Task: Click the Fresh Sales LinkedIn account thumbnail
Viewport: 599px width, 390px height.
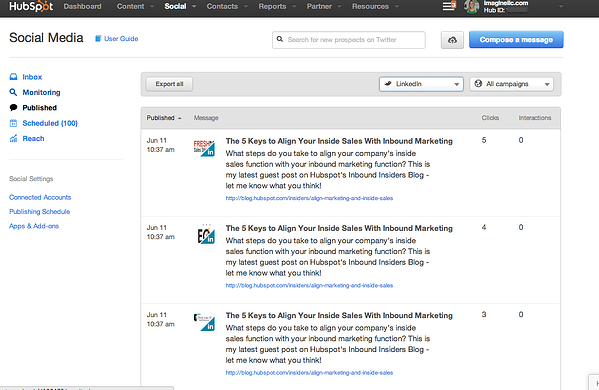Action: (x=204, y=148)
